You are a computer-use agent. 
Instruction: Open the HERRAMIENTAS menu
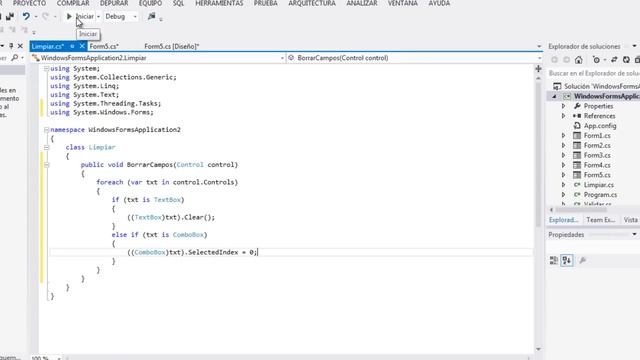(219, 3)
